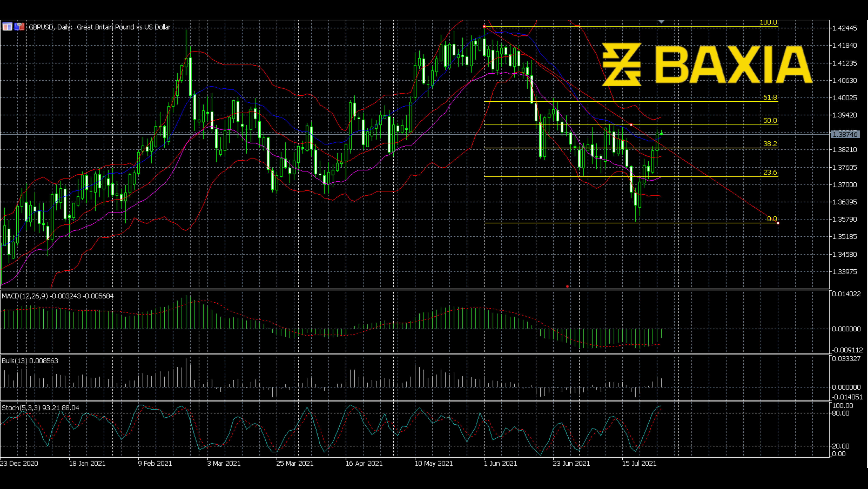Select the Fibonacci 61.8 level label
Screen dimensions: 868x489
coord(770,97)
